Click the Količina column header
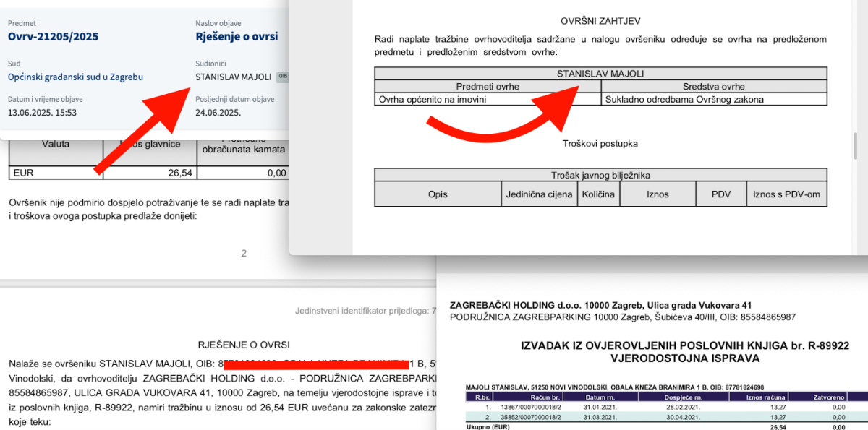The image size is (868, 430). point(598,194)
